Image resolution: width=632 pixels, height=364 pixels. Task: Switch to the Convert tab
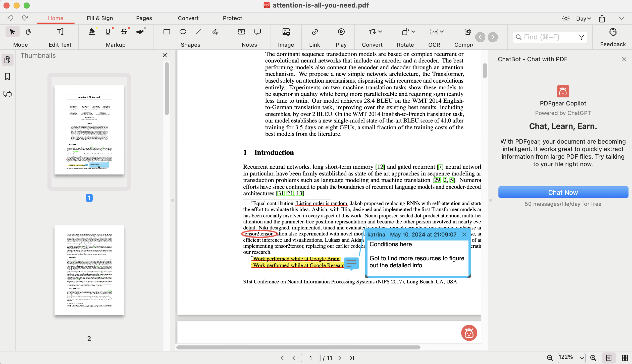[x=188, y=18]
